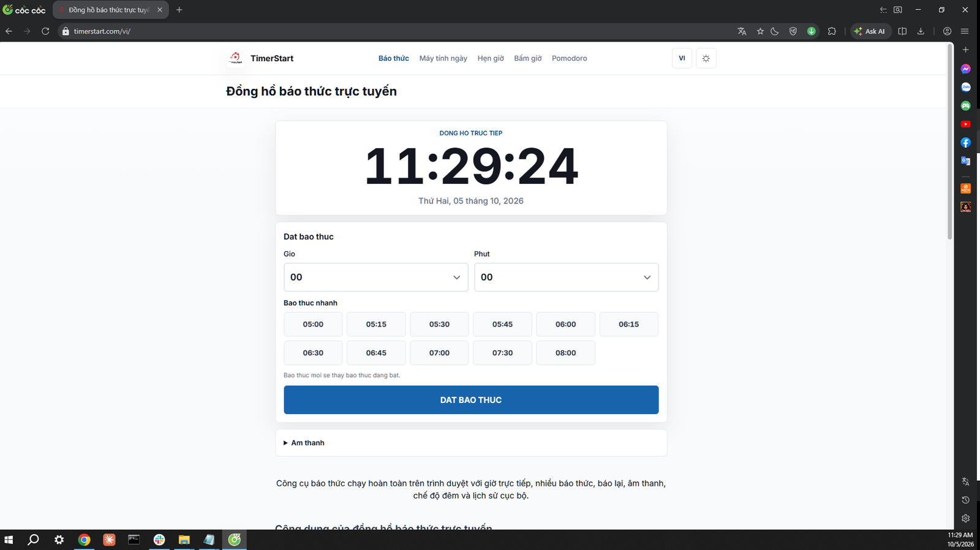980x550 pixels.
Task: Click the address bar URL field
Action: [392, 31]
